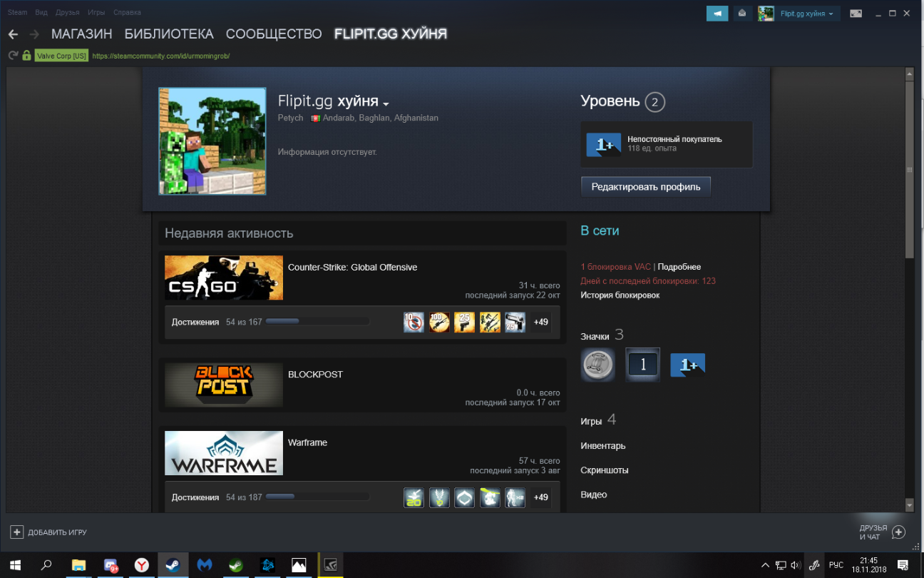This screenshot has width=924, height=578.
Task: Open the Значки badges link
Action: coord(595,336)
